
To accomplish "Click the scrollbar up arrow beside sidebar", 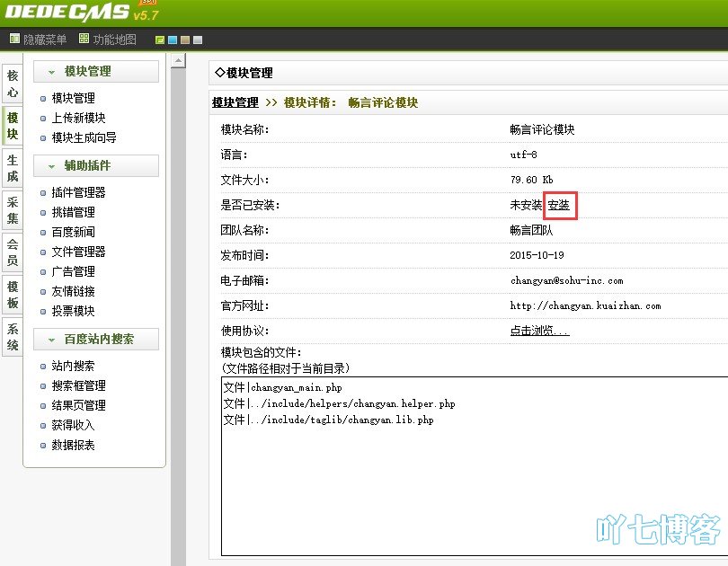I will tap(178, 60).
